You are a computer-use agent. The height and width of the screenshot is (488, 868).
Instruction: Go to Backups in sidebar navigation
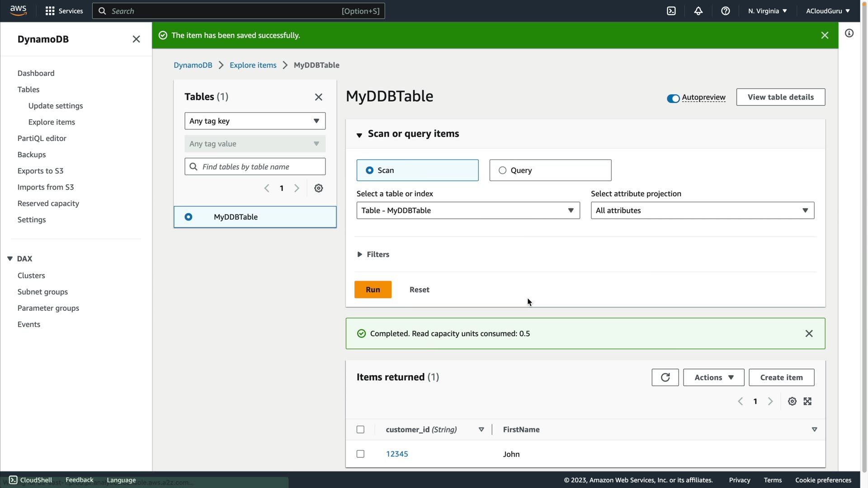tap(32, 155)
